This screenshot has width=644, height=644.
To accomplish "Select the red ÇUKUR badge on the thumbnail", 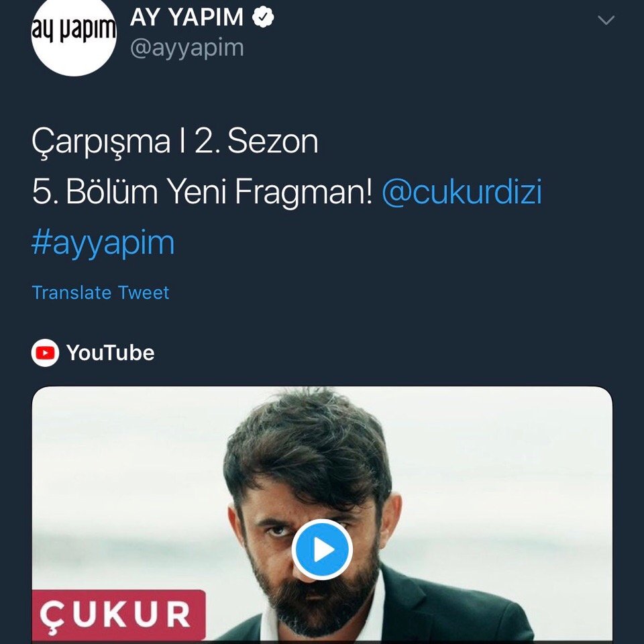I will click(x=119, y=614).
